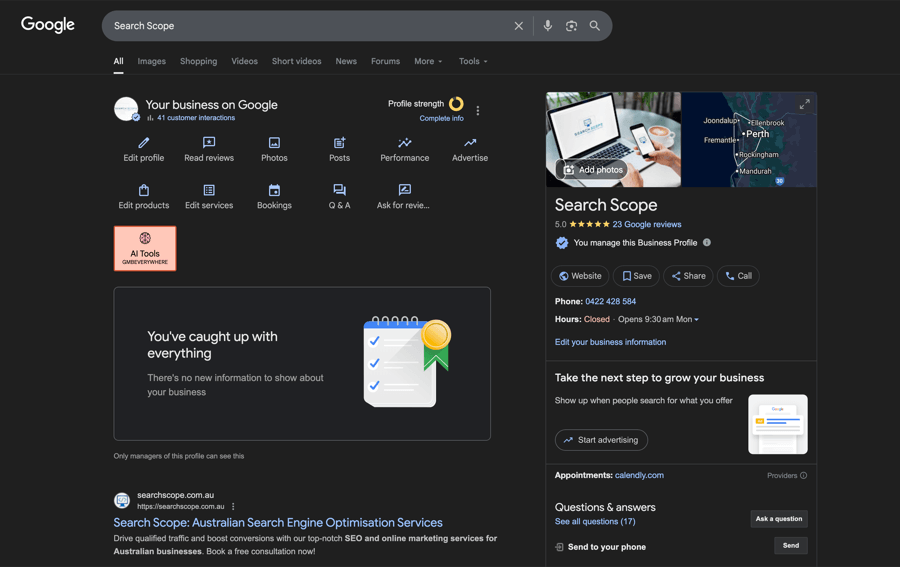Viewport: 900px width, 567px height.
Task: Switch to the Videos tab
Action: click(x=245, y=61)
